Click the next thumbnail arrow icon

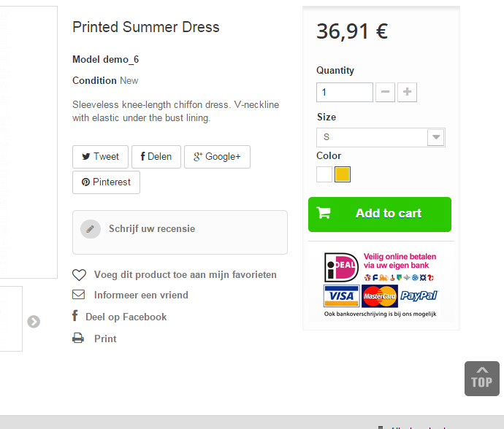pos(34,322)
